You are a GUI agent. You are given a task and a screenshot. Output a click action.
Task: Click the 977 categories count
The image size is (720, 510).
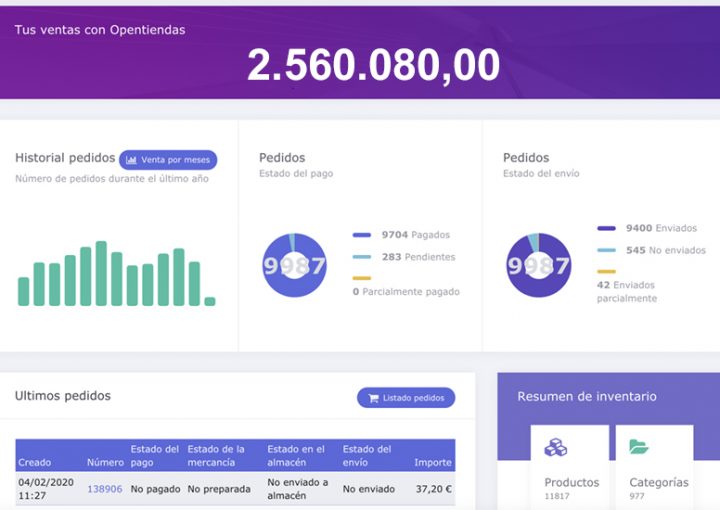click(x=637, y=496)
